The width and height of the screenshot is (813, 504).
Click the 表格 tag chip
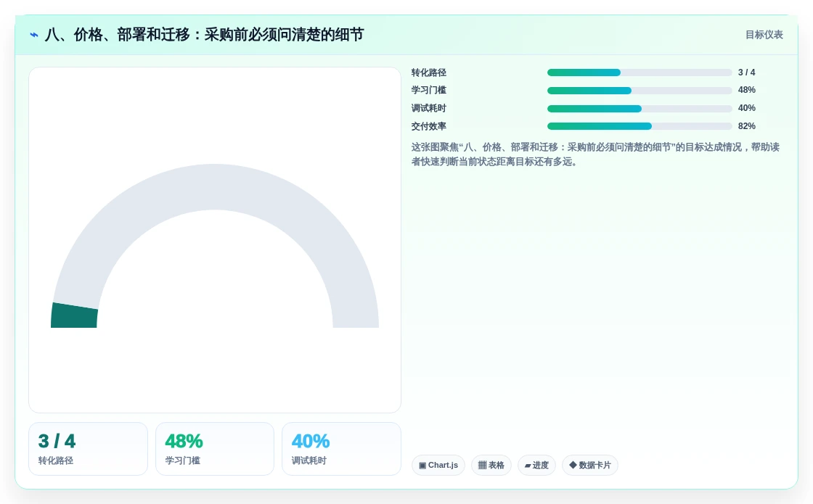[x=491, y=465]
